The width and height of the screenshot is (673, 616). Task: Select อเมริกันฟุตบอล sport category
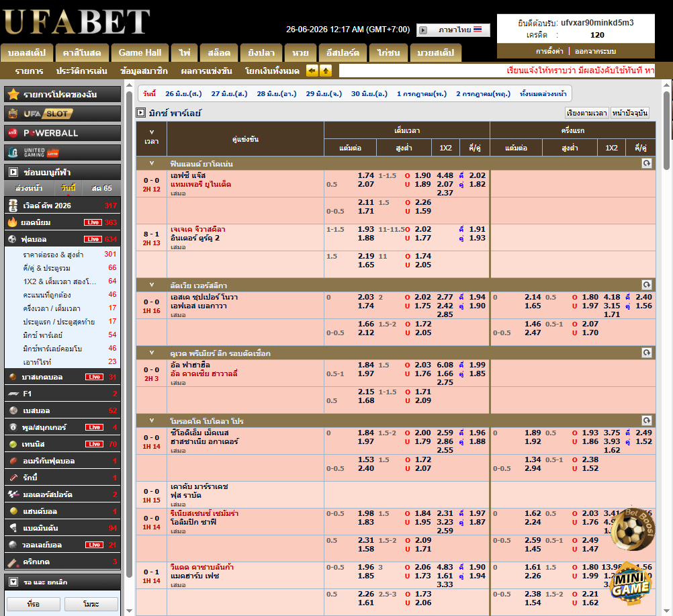[62, 461]
